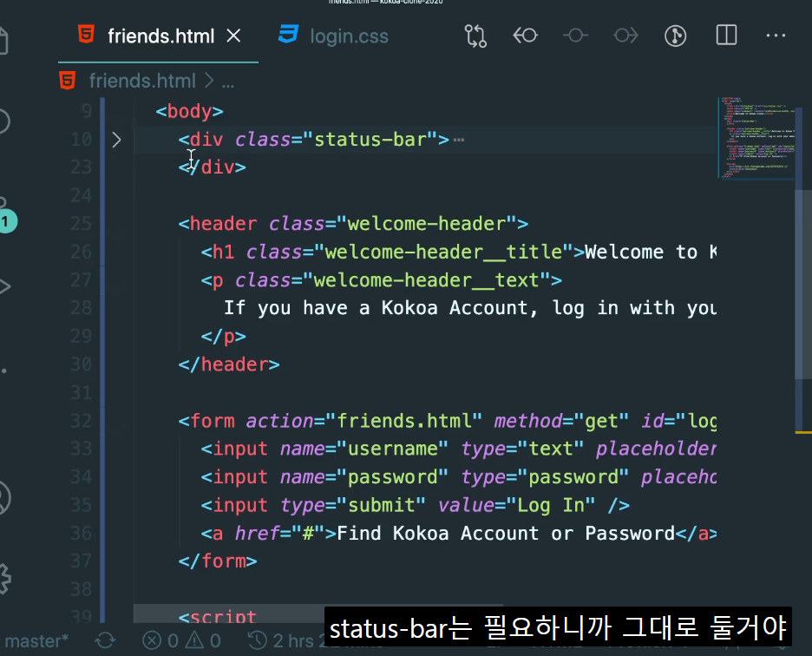812x656 pixels.
Task: Click the HTML5 file icon in the breadcrumb
Action: pos(68,81)
